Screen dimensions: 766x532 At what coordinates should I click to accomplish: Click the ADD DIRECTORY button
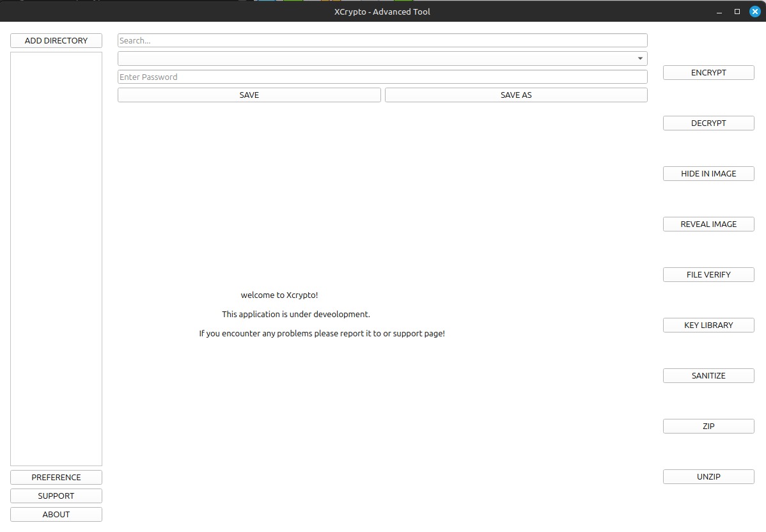pos(56,40)
